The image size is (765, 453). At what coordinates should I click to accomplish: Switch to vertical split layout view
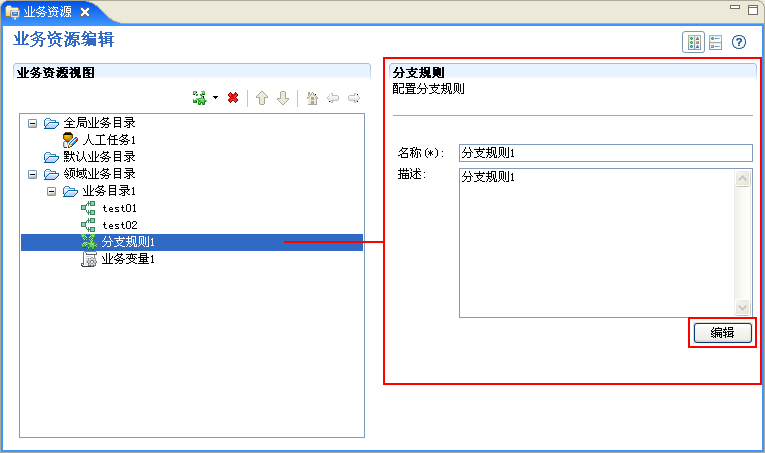(694, 42)
